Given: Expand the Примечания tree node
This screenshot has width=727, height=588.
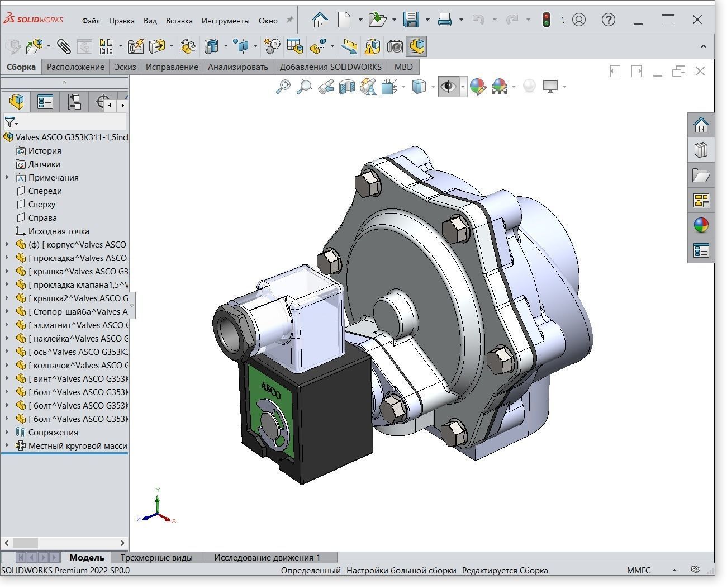Looking at the screenshot, I should [x=7, y=177].
